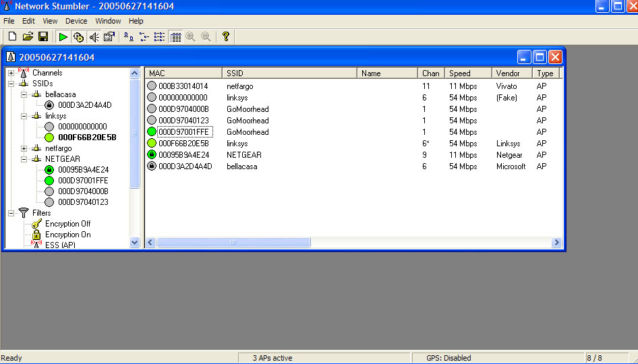Screen dimensions: 638x364
Task: Open the Device menu
Action: pyautogui.click(x=76, y=21)
